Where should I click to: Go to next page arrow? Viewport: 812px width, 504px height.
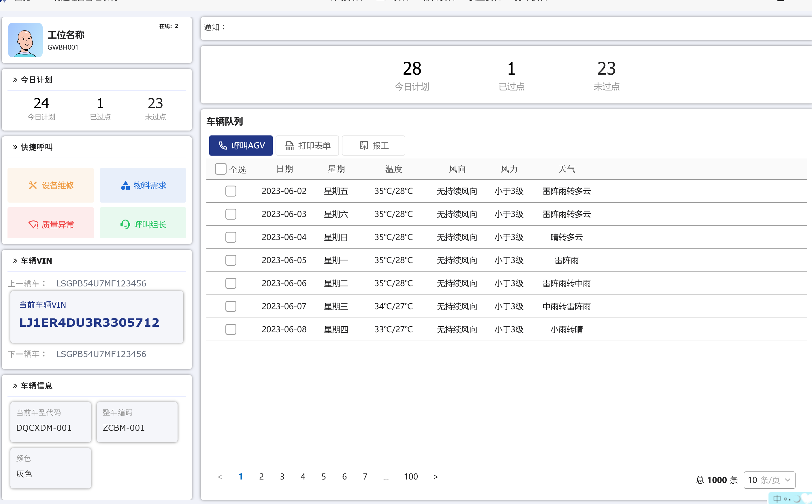[x=435, y=477]
